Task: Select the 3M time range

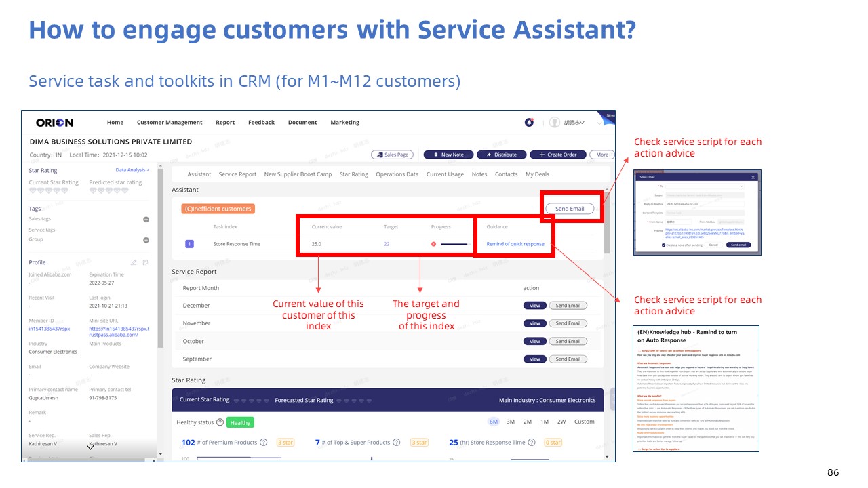Action: click(x=511, y=422)
